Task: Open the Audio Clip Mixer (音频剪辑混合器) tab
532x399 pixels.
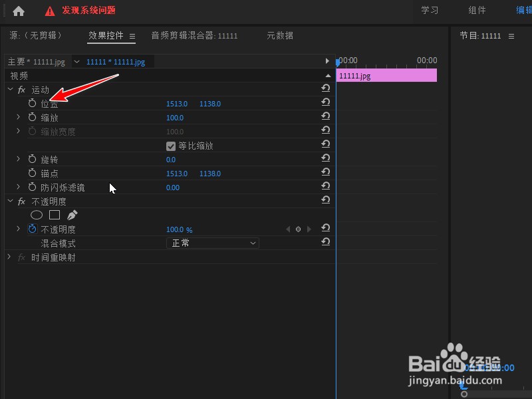Action: [194, 36]
